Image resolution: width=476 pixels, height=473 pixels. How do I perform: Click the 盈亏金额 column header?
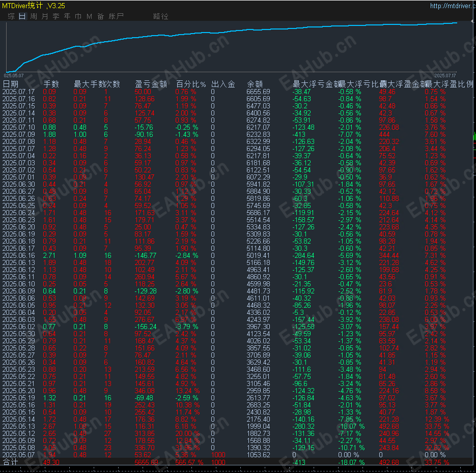pyautogui.click(x=151, y=84)
